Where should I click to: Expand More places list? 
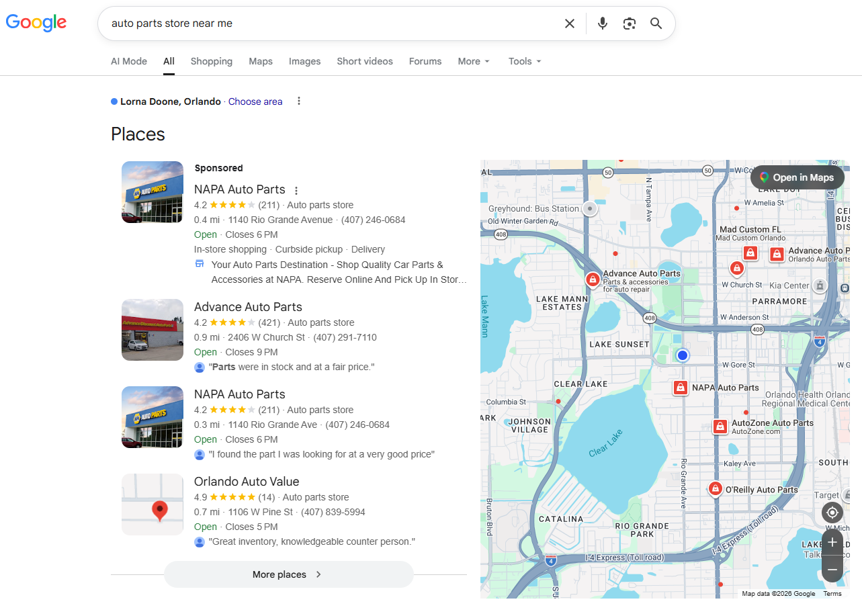[288, 574]
